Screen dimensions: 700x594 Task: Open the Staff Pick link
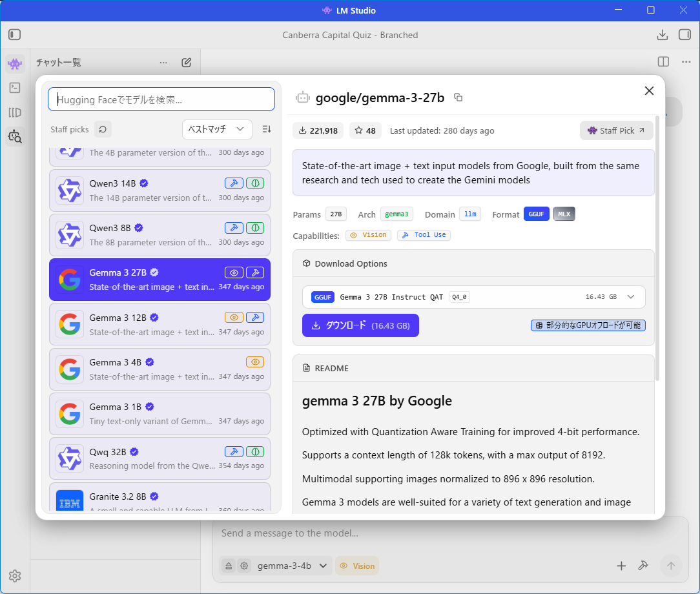[x=616, y=130]
